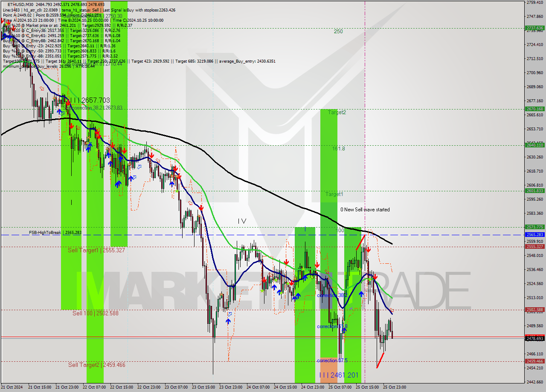Click the 'correction 87.5' label on the orange box
546x392 pixels.
[332, 360]
